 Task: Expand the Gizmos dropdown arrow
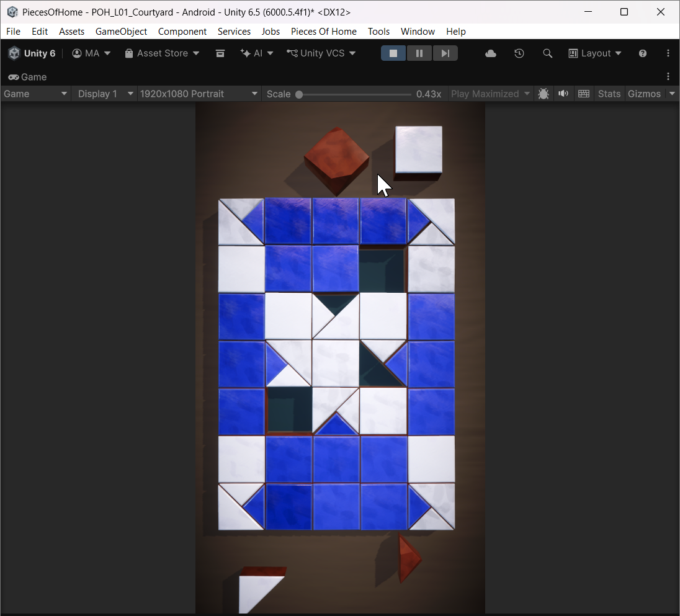672,94
